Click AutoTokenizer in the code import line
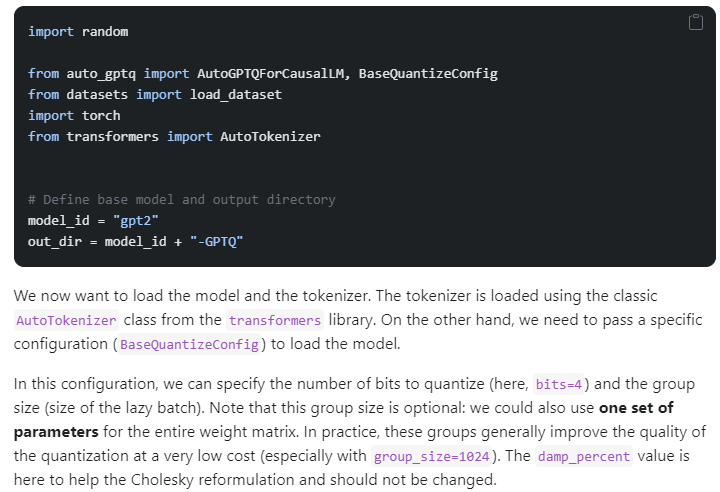720x492 pixels. point(270,136)
